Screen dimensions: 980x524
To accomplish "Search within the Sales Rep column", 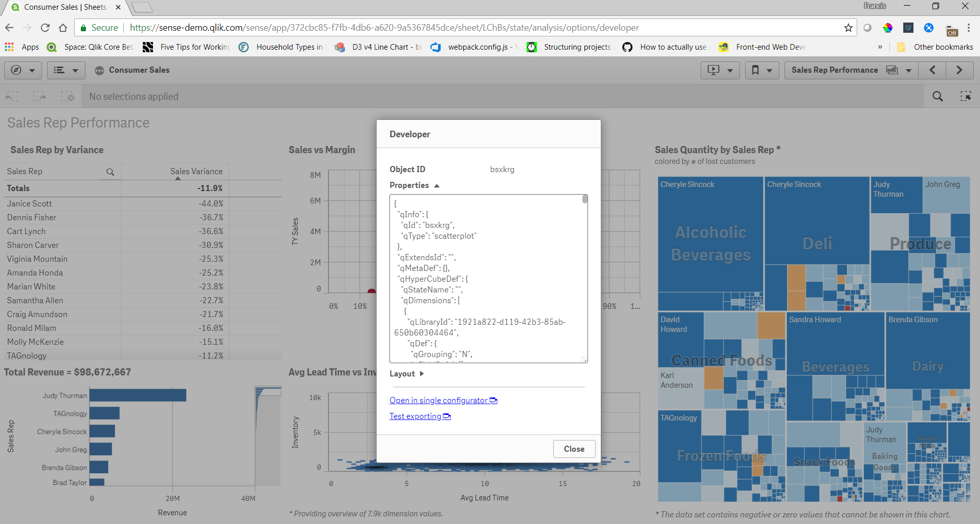I will click(x=110, y=172).
